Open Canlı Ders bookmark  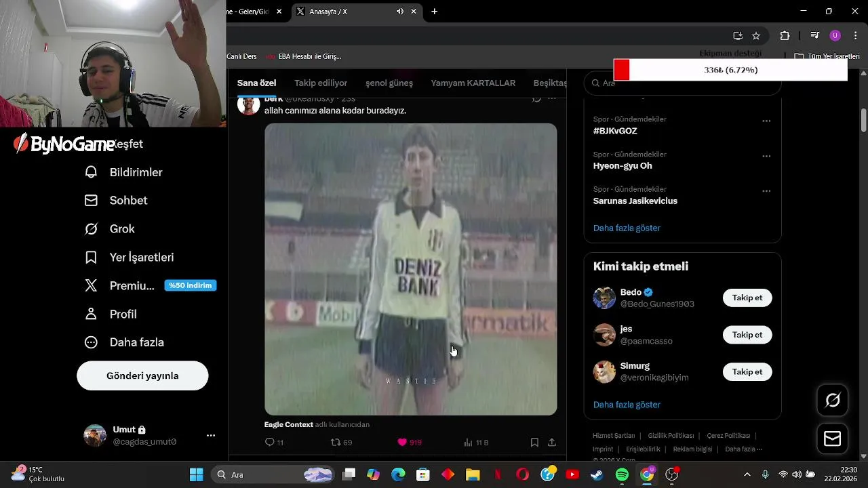(241, 56)
